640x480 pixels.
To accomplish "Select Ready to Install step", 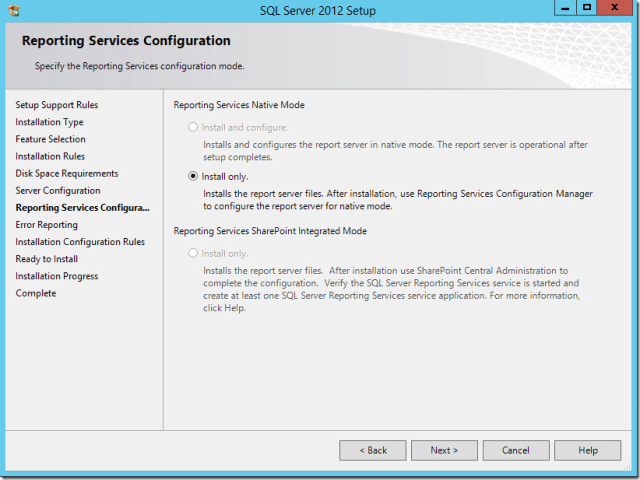I will [47, 259].
